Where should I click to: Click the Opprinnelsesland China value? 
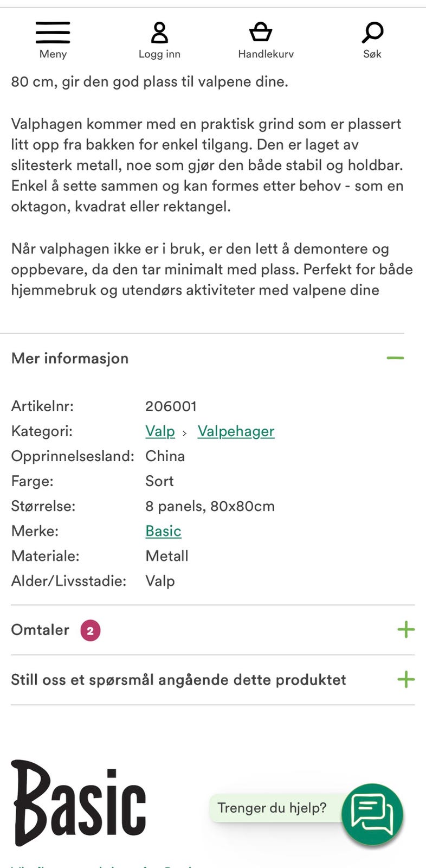tap(165, 456)
